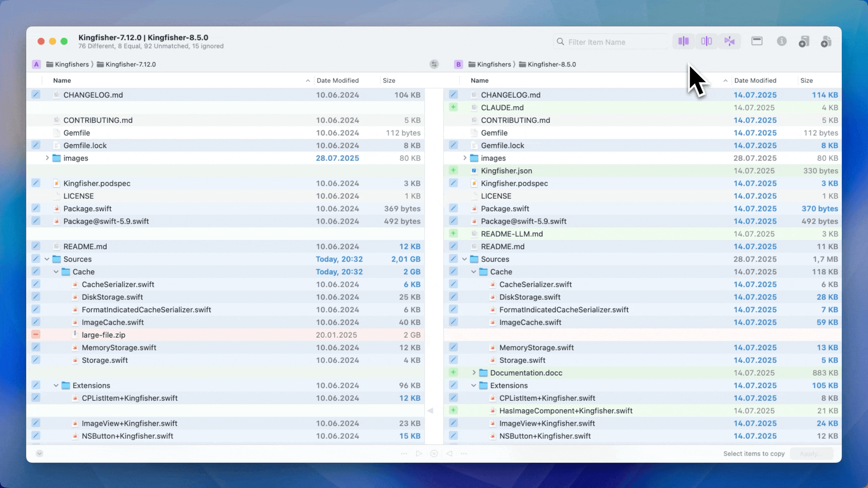Screen dimensions: 868x488
Task: Collapse the Extensions folder in Kingfisher-7.12.0 pane
Action: point(56,385)
